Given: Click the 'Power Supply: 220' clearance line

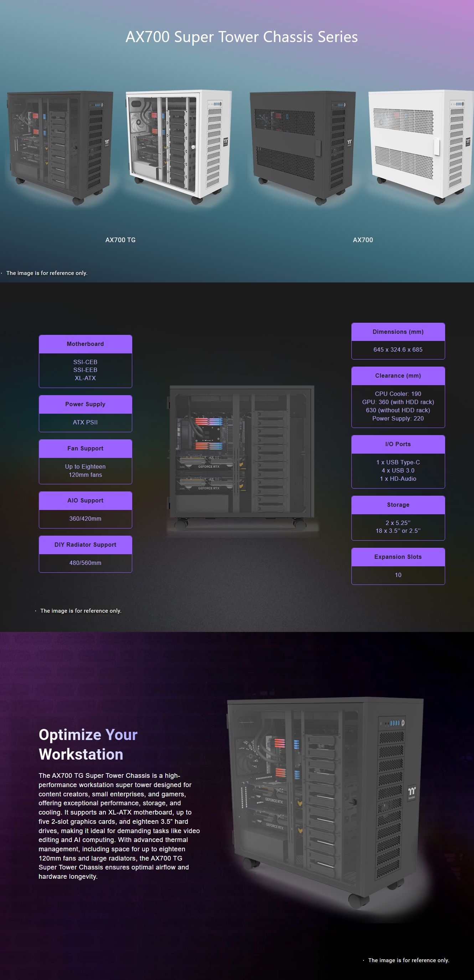Looking at the screenshot, I should (x=398, y=418).
